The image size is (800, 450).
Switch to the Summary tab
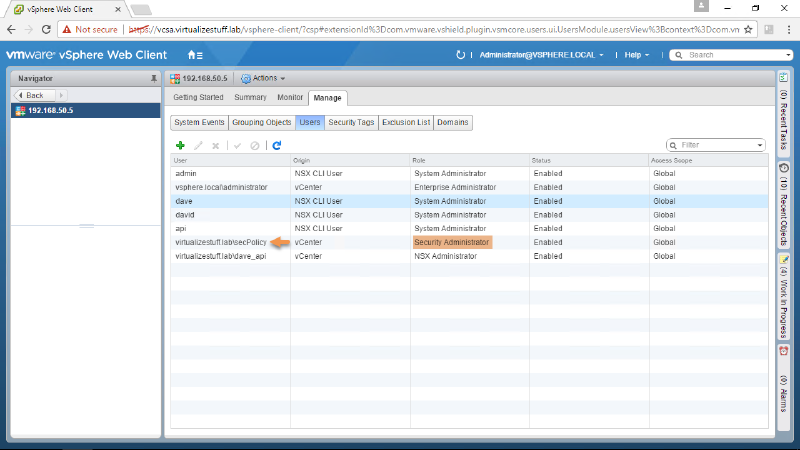coord(251,97)
